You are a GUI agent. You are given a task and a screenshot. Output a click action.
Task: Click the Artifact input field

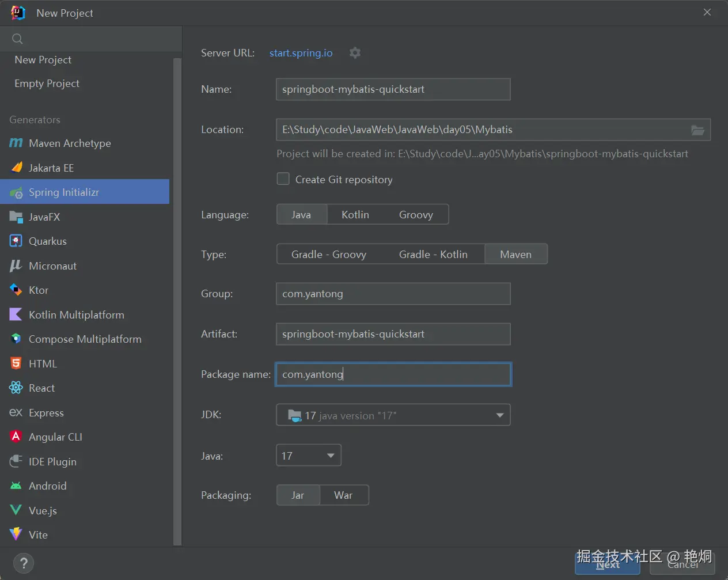(393, 334)
